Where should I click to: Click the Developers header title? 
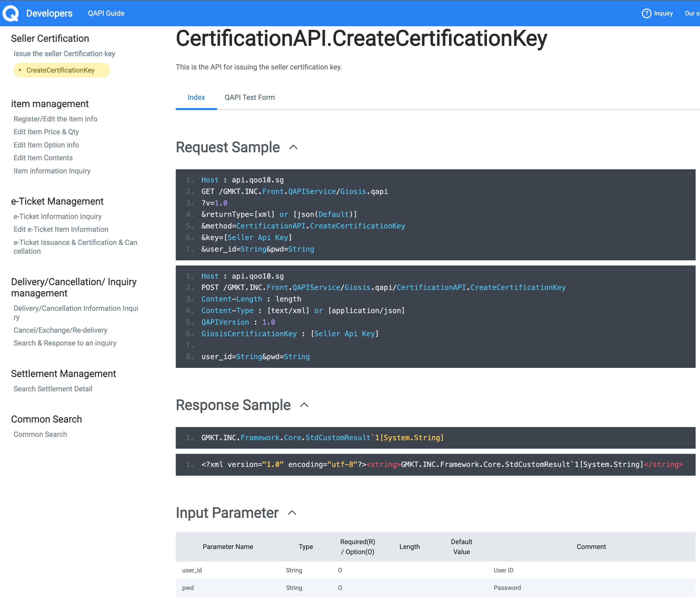pyautogui.click(x=49, y=13)
